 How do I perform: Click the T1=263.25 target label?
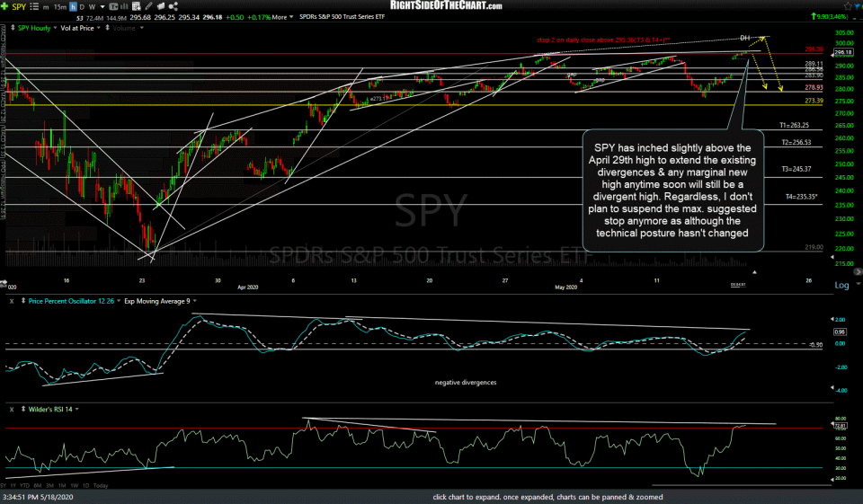pyautogui.click(x=794, y=126)
